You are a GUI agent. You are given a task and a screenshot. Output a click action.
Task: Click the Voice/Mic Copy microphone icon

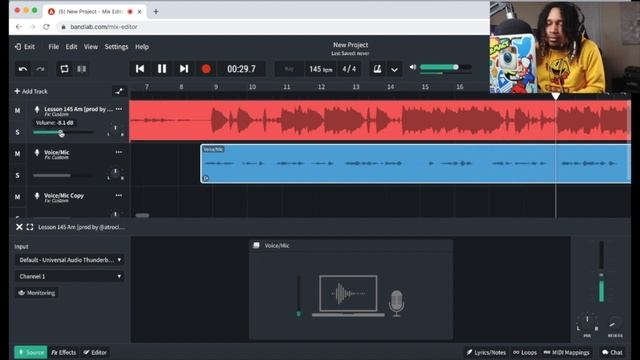click(x=37, y=196)
